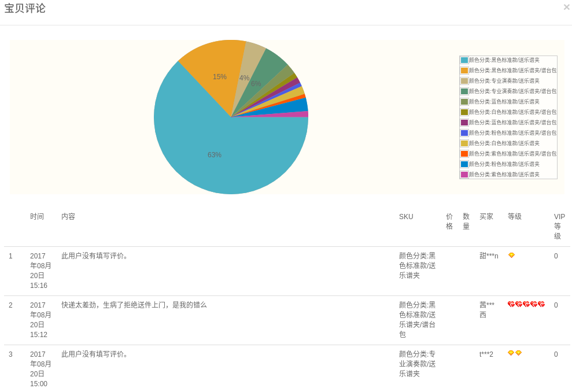This screenshot has height=392, width=572.
Task: Select buyer name 茜***西
Action: 487,309
